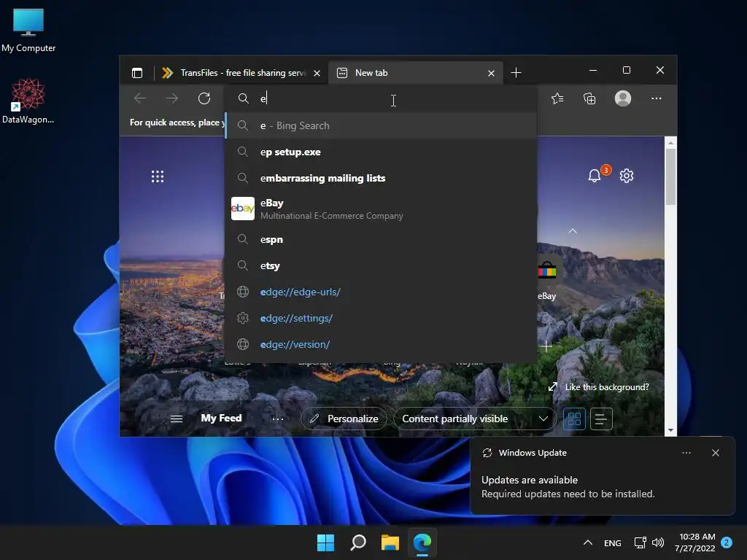The image size is (747, 560).
Task: Switch feed to list layout view
Action: coord(601,419)
